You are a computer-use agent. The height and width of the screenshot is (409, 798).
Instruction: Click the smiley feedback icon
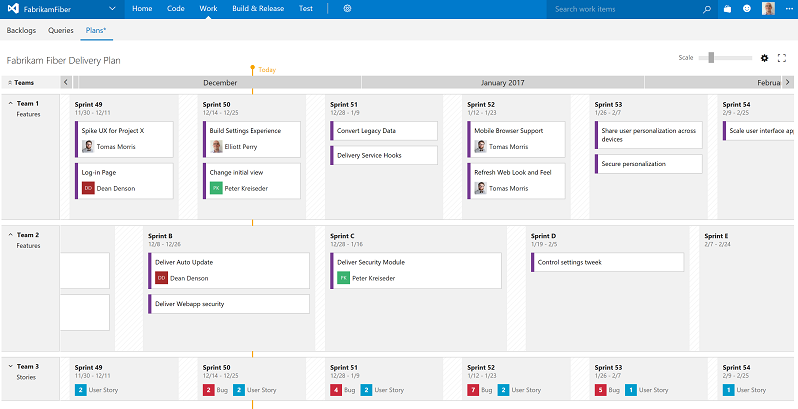[x=747, y=9]
